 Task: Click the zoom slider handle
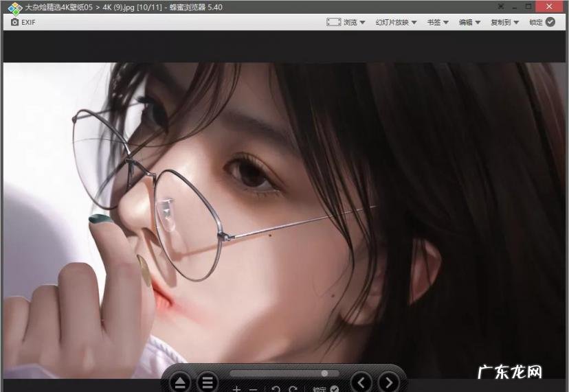(324, 373)
